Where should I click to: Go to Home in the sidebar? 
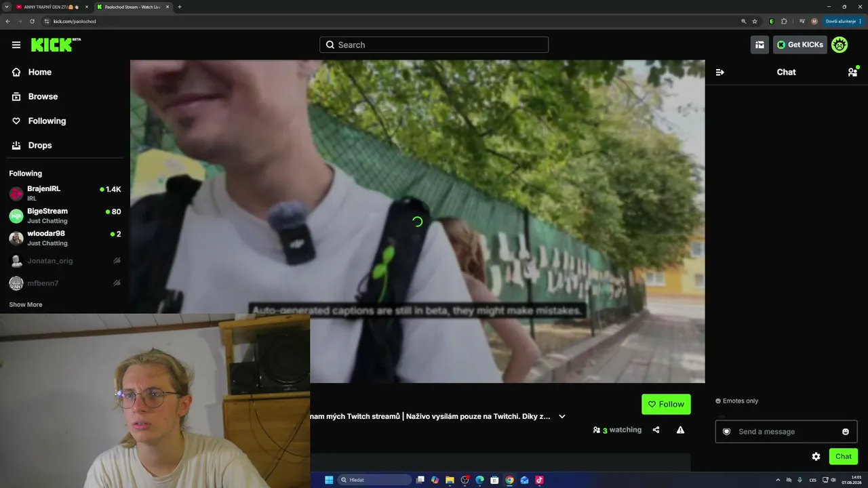[65, 72]
